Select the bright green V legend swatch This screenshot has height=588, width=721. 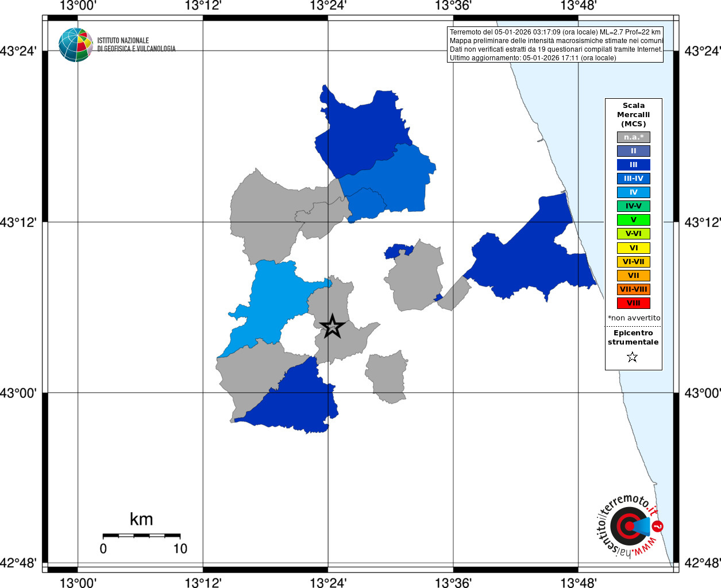click(x=634, y=220)
